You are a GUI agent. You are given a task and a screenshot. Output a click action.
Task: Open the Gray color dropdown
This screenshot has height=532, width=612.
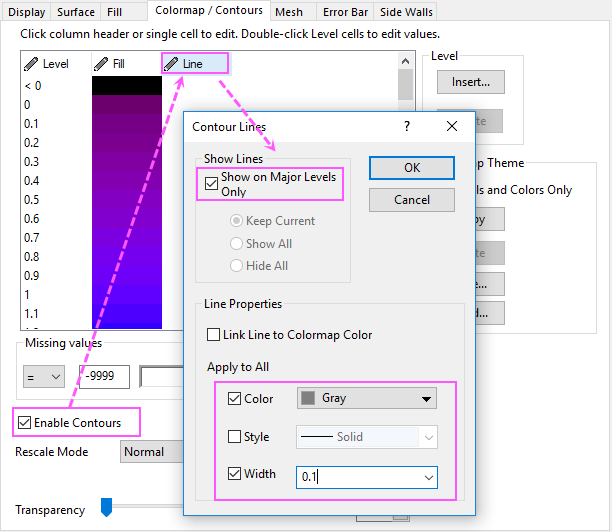coord(366,398)
